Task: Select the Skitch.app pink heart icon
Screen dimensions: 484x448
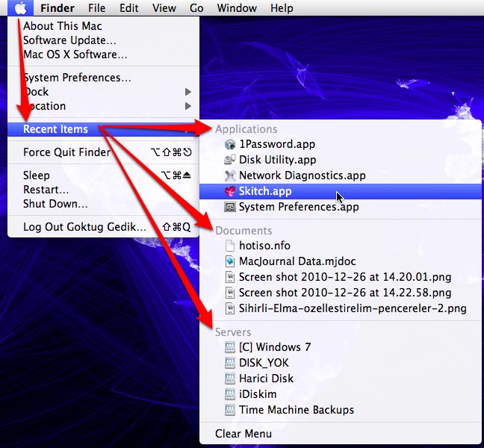Action: [x=230, y=191]
